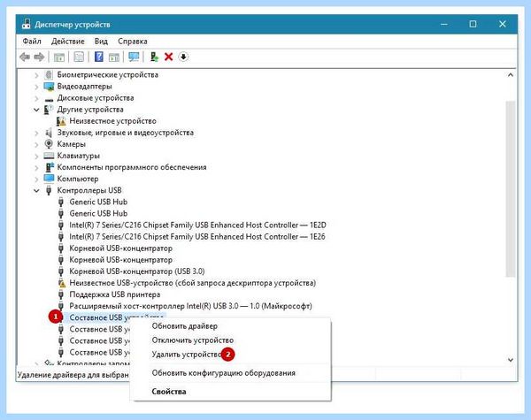
Task: Expand the Видеоадаптеры category
Action: 36,87
